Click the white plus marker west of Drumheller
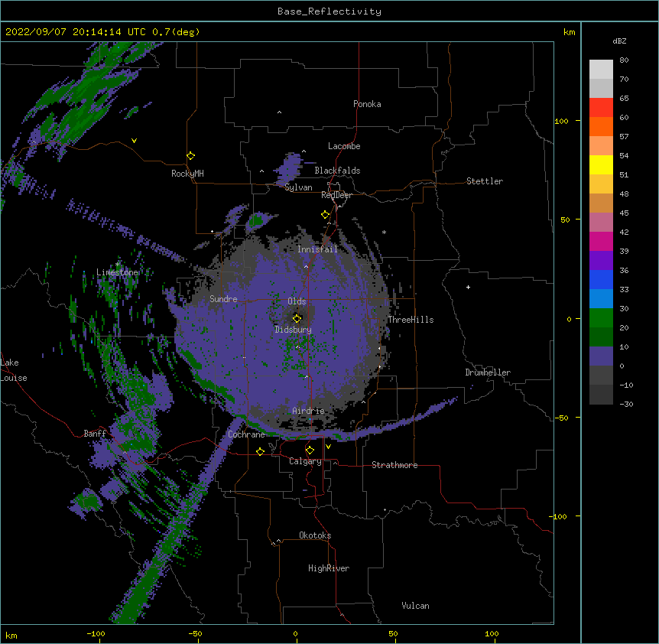 point(468,287)
